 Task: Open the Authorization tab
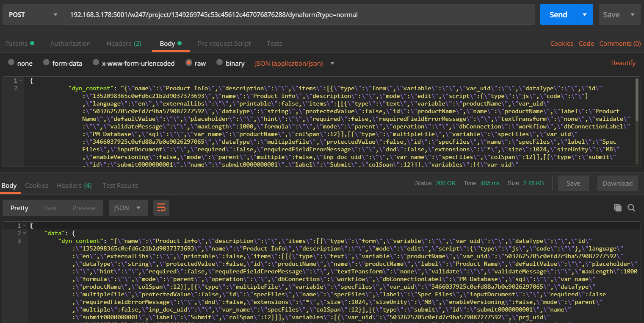click(70, 43)
